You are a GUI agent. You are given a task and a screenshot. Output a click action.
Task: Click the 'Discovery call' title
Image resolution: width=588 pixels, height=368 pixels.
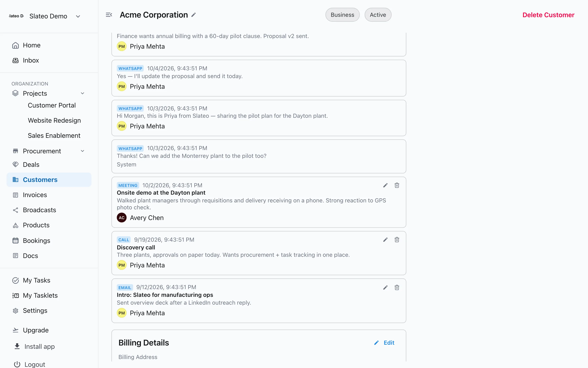136,248
